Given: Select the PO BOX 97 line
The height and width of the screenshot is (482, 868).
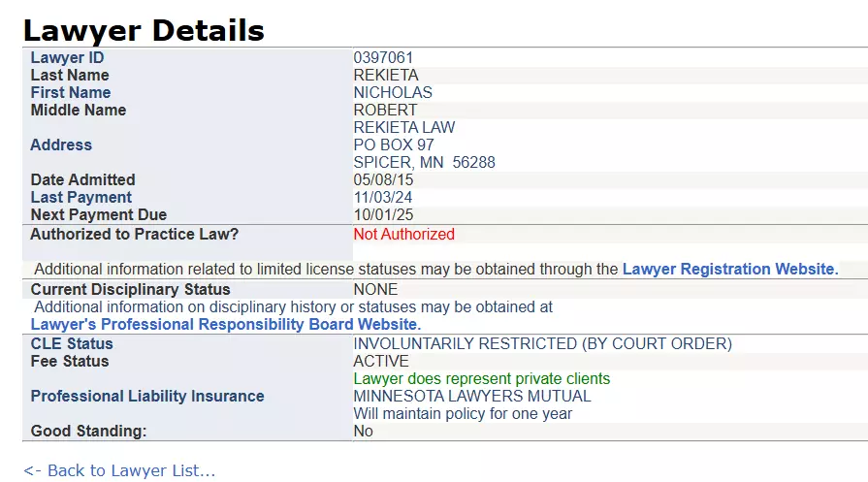Looking at the screenshot, I should point(394,145).
